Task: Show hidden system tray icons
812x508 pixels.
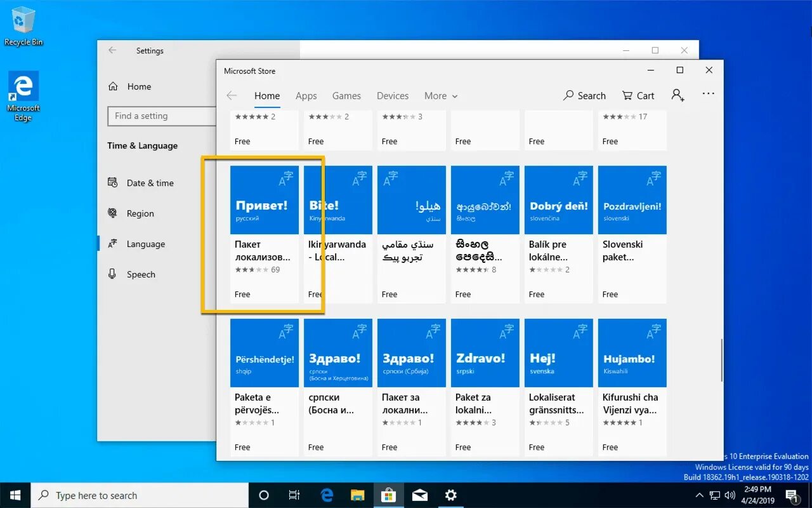Action: 701,495
